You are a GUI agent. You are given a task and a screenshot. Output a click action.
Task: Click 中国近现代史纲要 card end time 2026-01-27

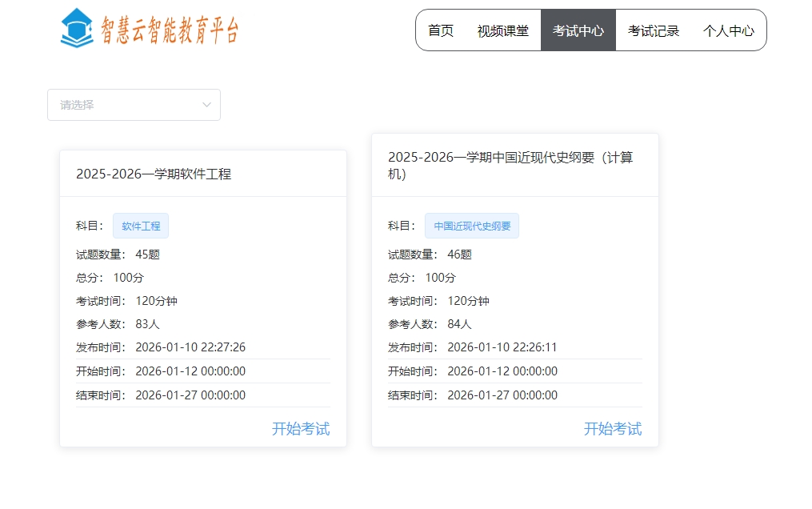(502, 395)
